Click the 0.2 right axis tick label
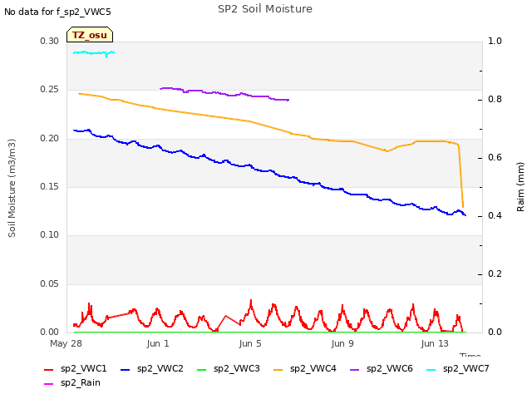 495,273
